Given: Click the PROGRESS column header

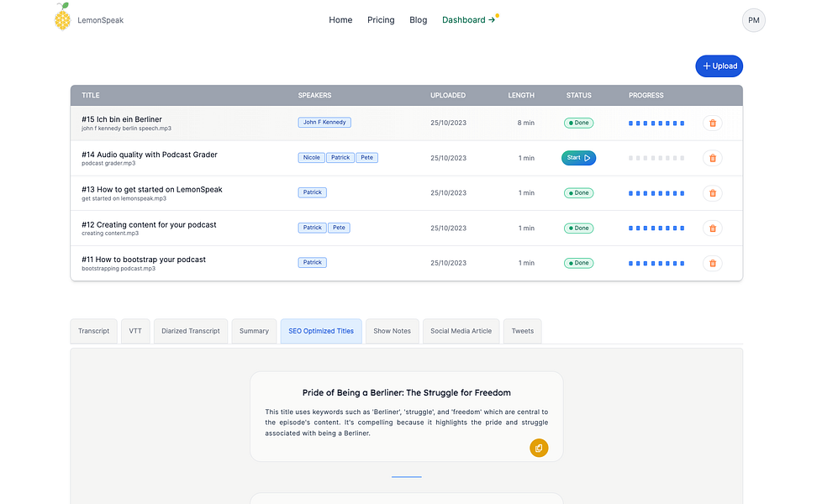Looking at the screenshot, I should (646, 95).
